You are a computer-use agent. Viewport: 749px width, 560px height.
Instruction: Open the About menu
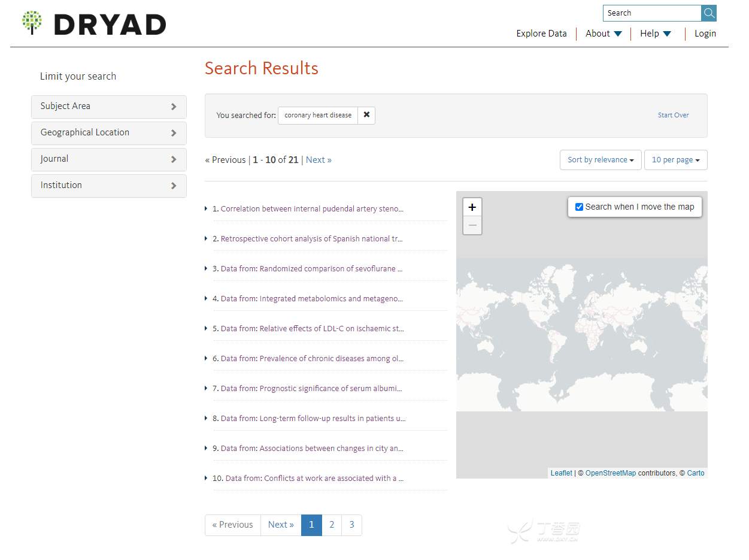[604, 34]
